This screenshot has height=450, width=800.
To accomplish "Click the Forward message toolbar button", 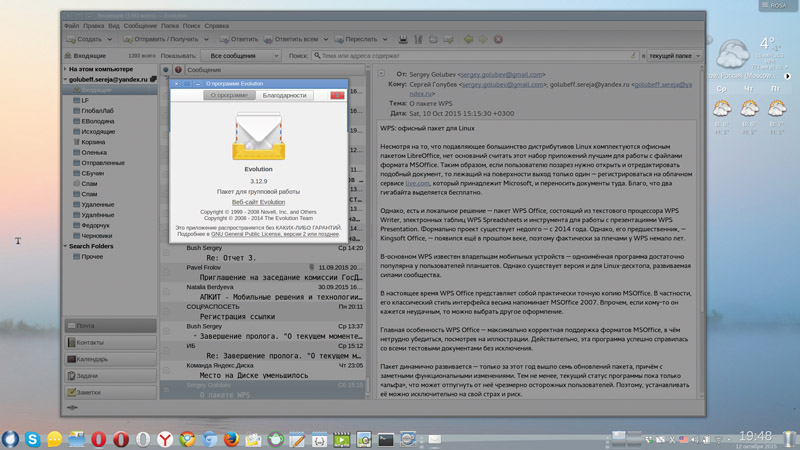I will (356, 39).
